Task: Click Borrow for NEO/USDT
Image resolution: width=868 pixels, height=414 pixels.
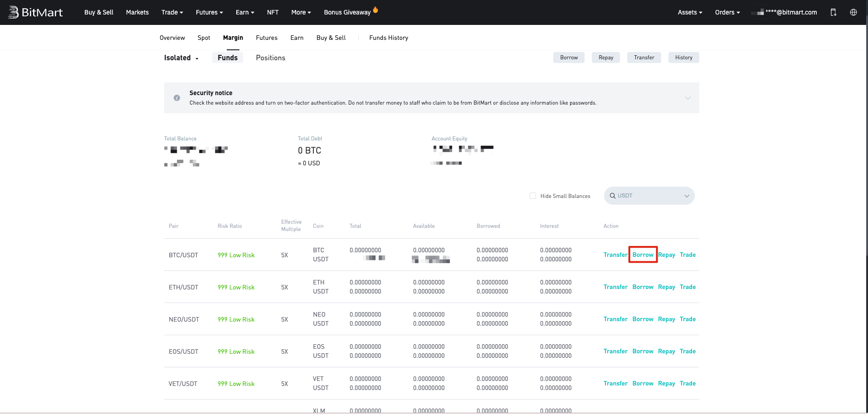Action: pyautogui.click(x=643, y=319)
